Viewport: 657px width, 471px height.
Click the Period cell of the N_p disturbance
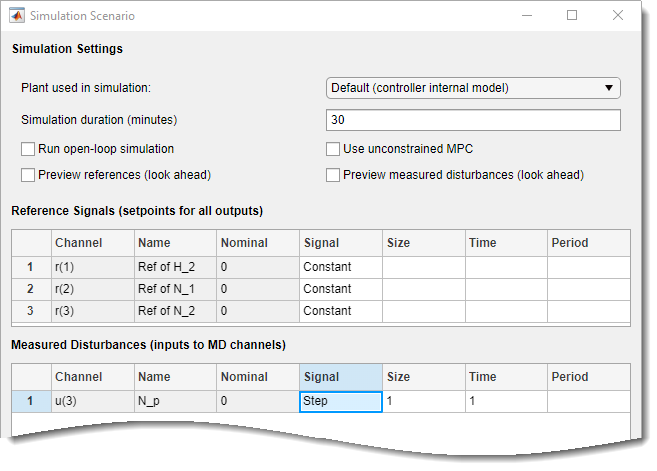[589, 401]
